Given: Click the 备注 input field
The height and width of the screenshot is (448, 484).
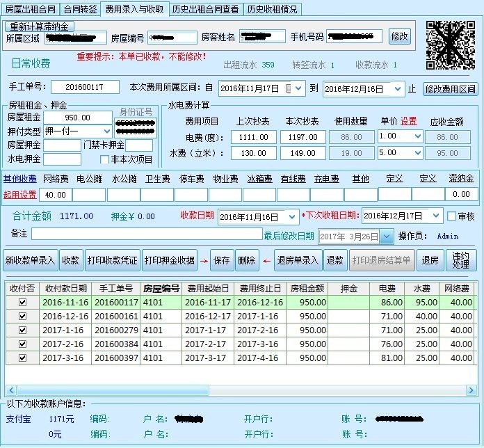Looking at the screenshot, I should [x=146, y=234].
